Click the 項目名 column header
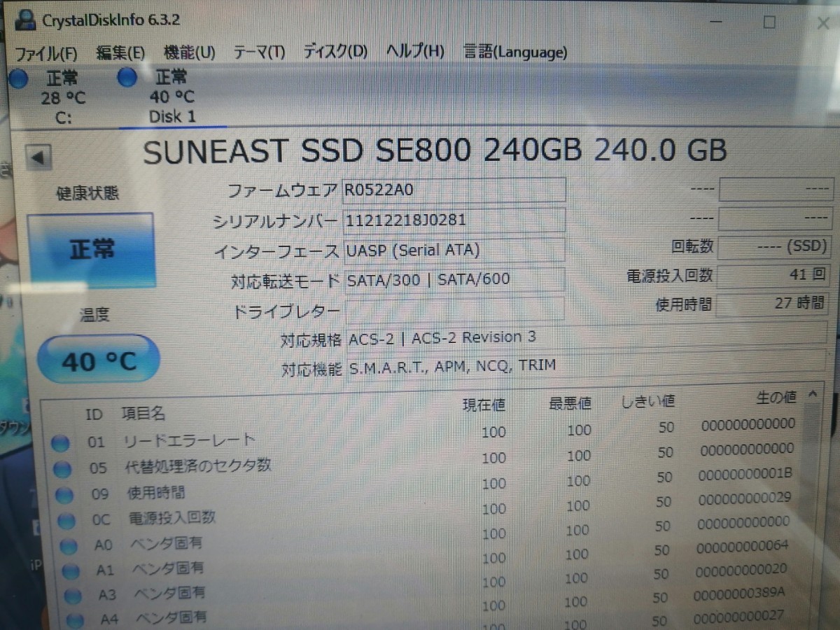Image resolution: width=840 pixels, height=630 pixels. click(x=143, y=413)
